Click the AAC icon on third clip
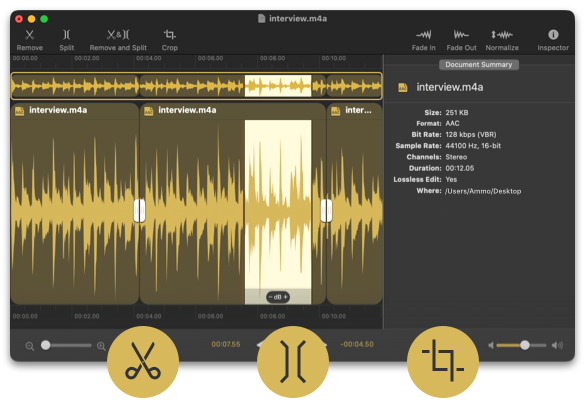This screenshot has width=585, height=400. (335, 111)
